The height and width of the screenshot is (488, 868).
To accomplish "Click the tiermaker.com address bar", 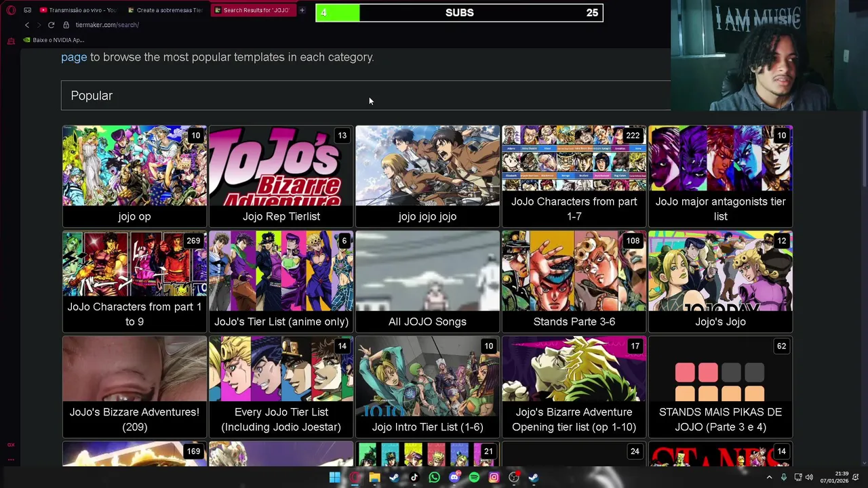I will click(x=107, y=25).
